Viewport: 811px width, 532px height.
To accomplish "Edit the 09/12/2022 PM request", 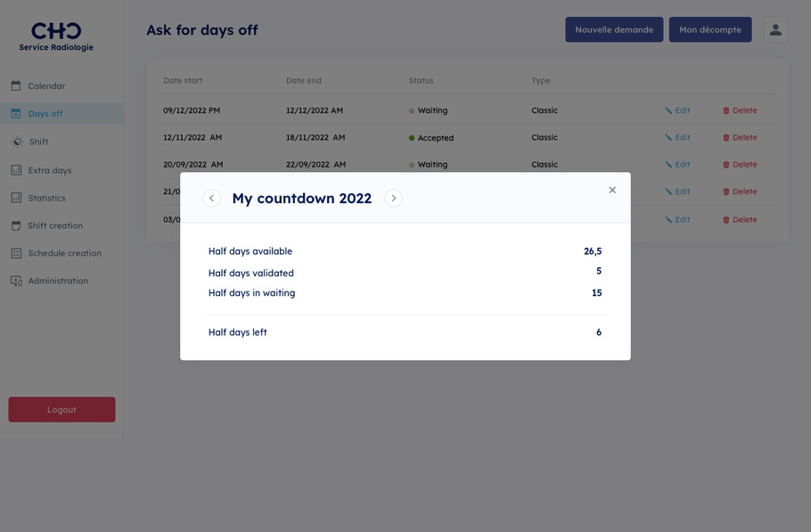I will (677, 110).
